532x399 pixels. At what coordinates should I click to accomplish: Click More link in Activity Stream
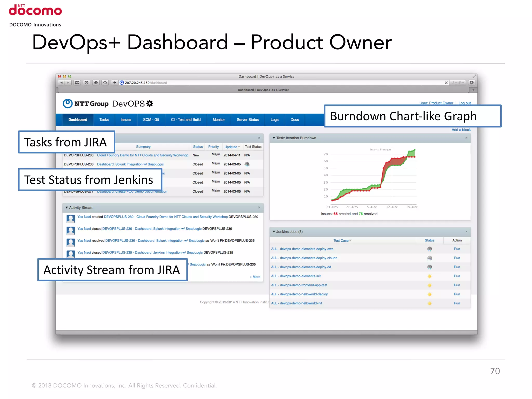coord(255,277)
